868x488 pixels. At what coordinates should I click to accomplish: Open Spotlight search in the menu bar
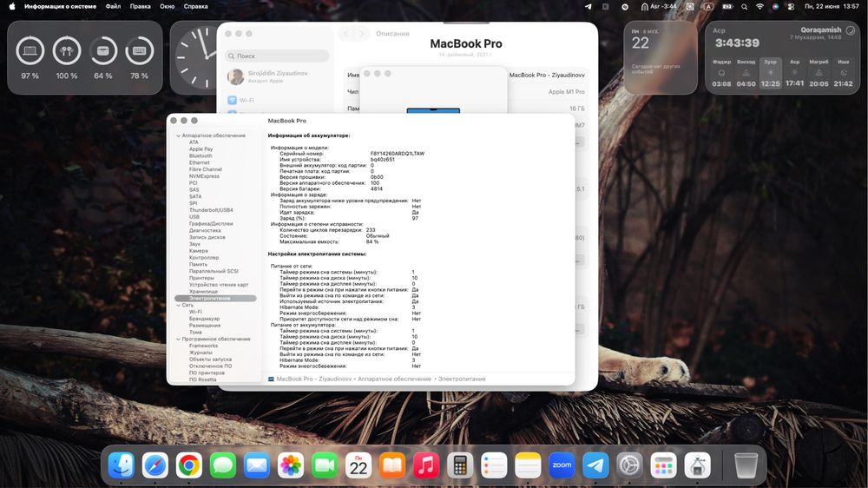coord(745,7)
